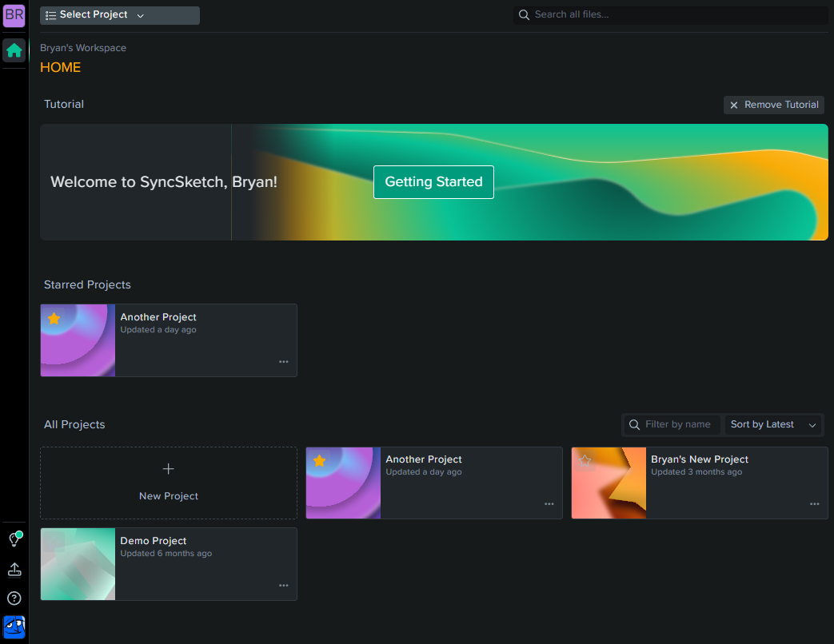Image resolution: width=834 pixels, height=644 pixels.
Task: Click the Bryan's Workspace breadcrumb text
Action: (x=83, y=48)
